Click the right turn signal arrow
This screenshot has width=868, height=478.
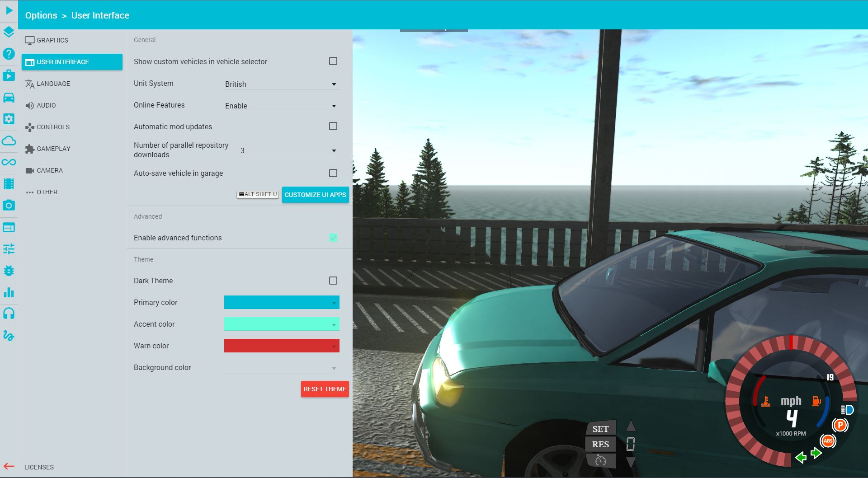(x=816, y=453)
